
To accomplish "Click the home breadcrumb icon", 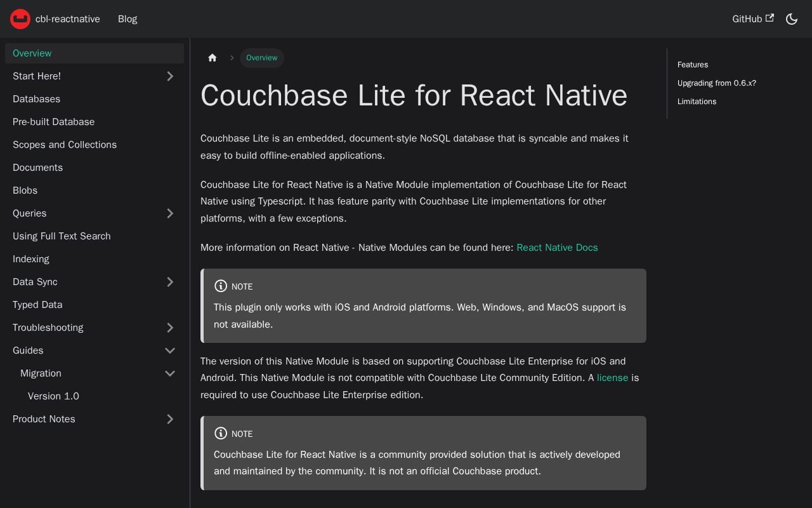I will click(213, 58).
